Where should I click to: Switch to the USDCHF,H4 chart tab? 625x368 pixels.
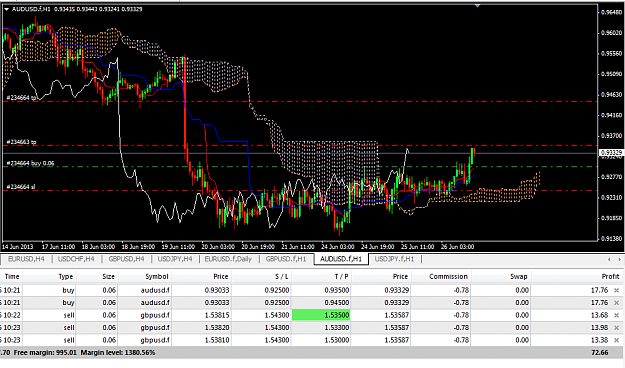(76, 259)
